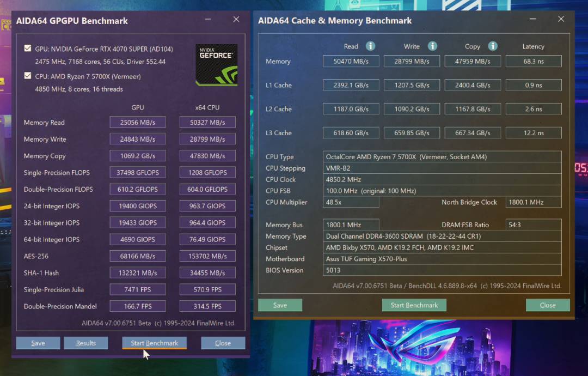Click L3 Cache Write value 659.85 GB/s

412,133
